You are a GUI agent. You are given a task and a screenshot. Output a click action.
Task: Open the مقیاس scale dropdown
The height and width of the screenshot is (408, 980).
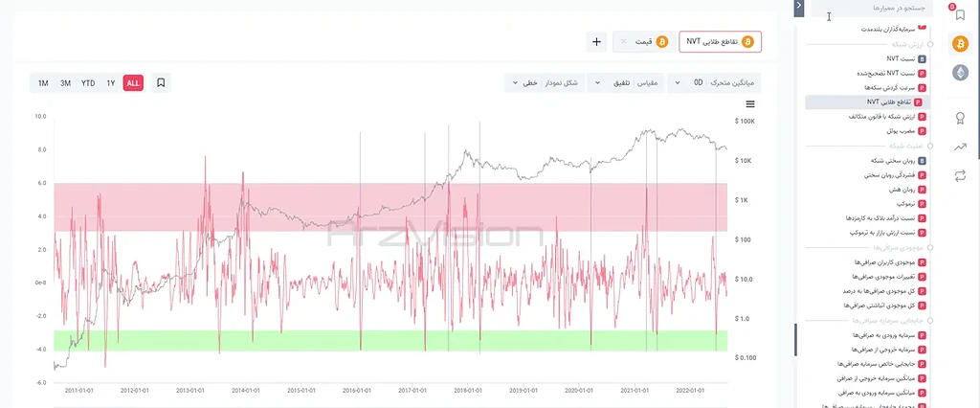(628, 82)
